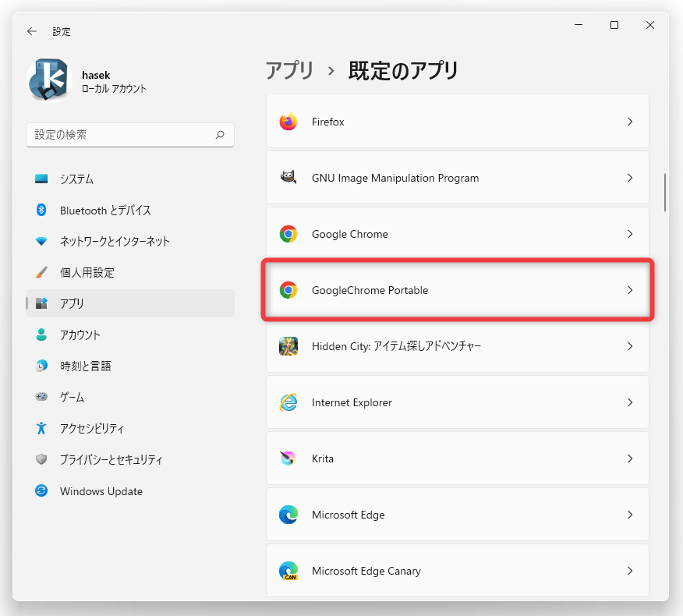Select the Internet Explorer label
This screenshot has width=683, height=616.
tap(352, 402)
